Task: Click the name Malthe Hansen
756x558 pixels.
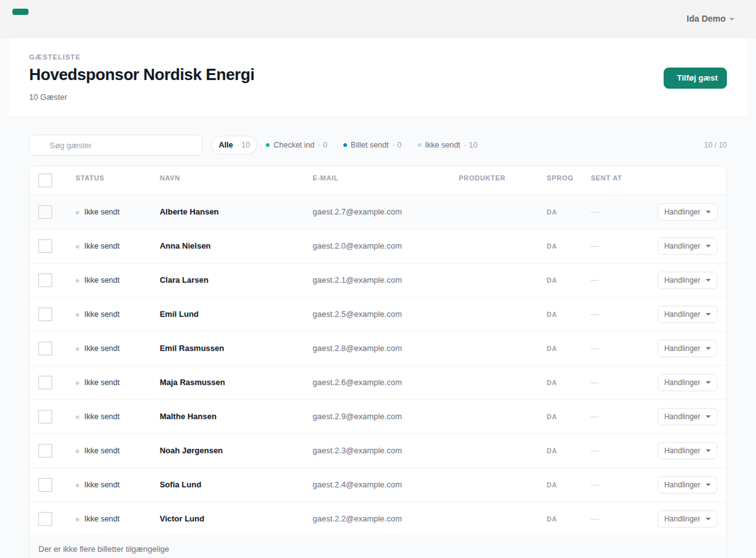Action: click(x=188, y=416)
